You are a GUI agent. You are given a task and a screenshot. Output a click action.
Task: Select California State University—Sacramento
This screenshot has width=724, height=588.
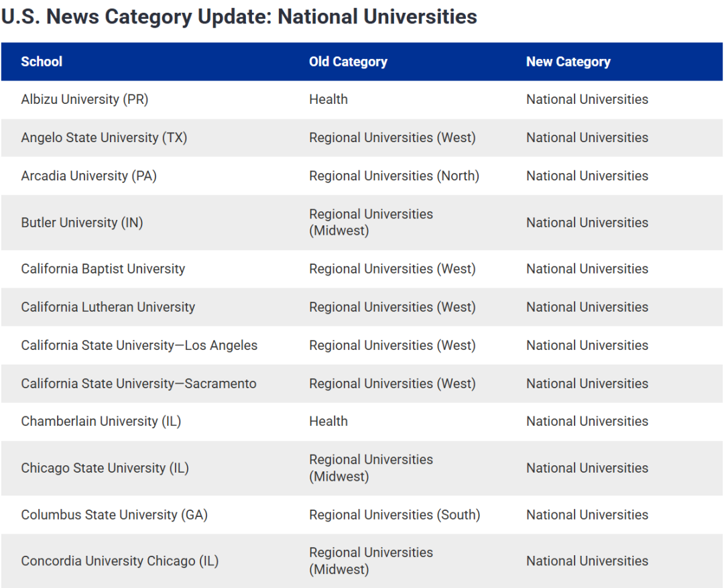click(x=139, y=384)
